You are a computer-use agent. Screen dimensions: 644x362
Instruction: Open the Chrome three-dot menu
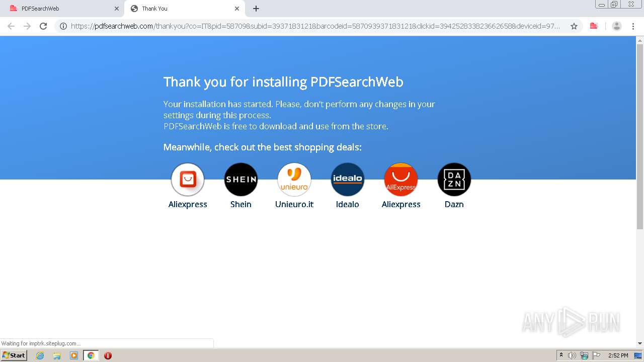coord(633,26)
